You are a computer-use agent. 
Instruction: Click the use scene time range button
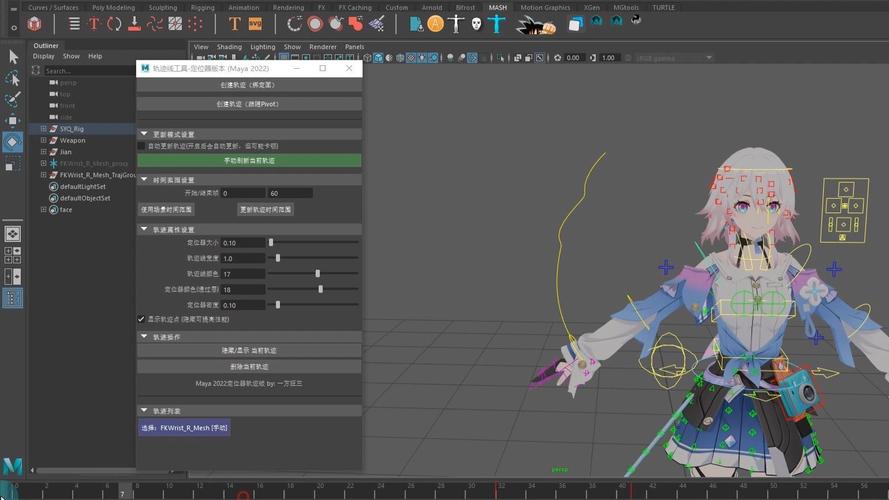(x=166, y=210)
